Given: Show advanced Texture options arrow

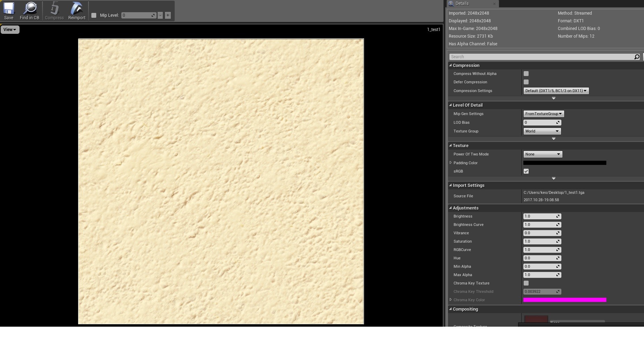Looking at the screenshot, I should 553,178.
